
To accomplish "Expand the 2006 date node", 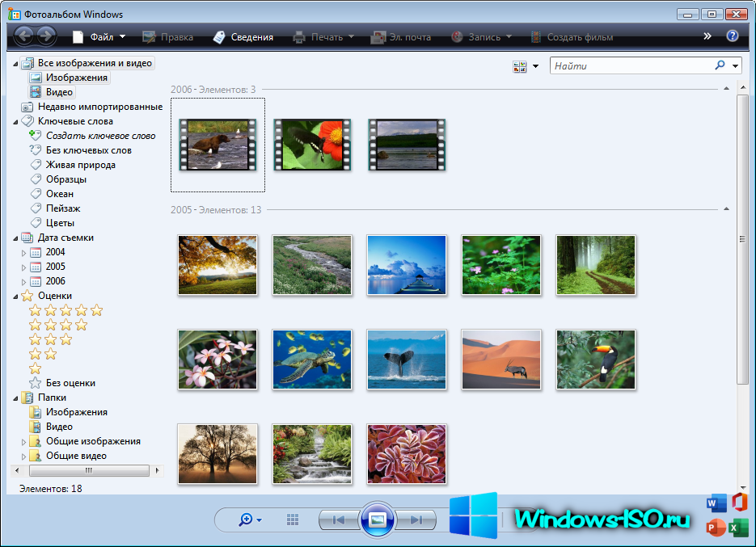I will pyautogui.click(x=23, y=281).
